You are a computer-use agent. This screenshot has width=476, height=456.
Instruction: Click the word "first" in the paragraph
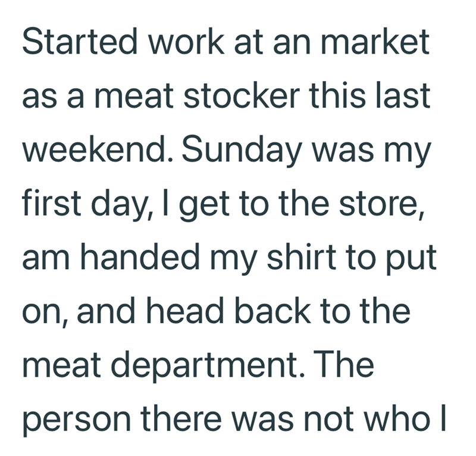coord(51,202)
